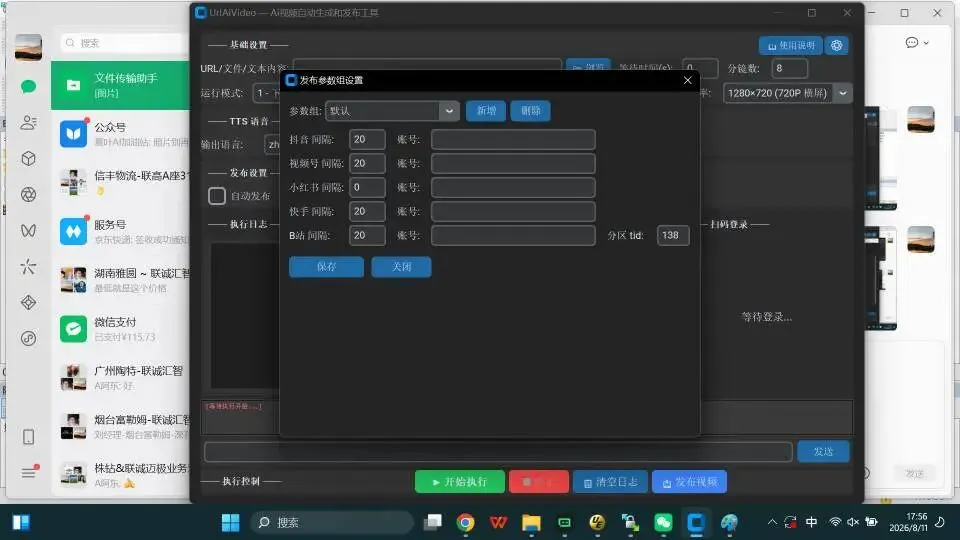Click the 保存 button in dialog
The image size is (960, 540).
326,267
